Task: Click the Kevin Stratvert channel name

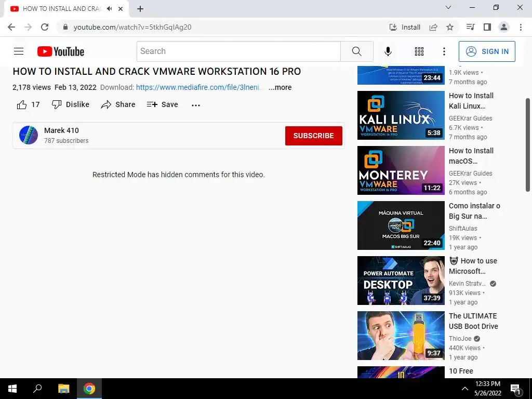Action: (467, 284)
